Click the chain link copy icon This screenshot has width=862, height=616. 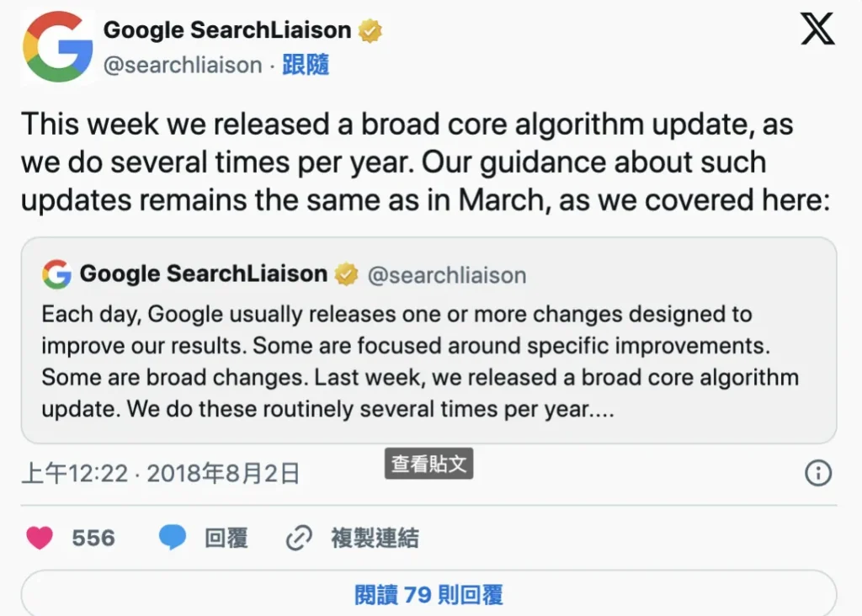coord(299,538)
